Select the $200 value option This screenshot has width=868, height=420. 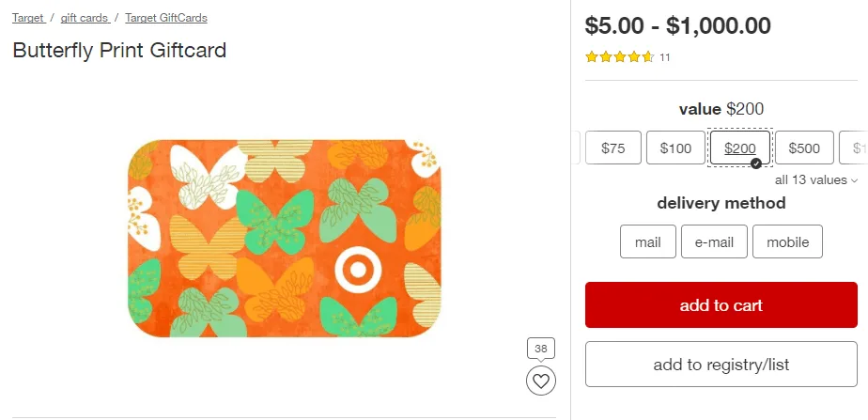pos(740,148)
